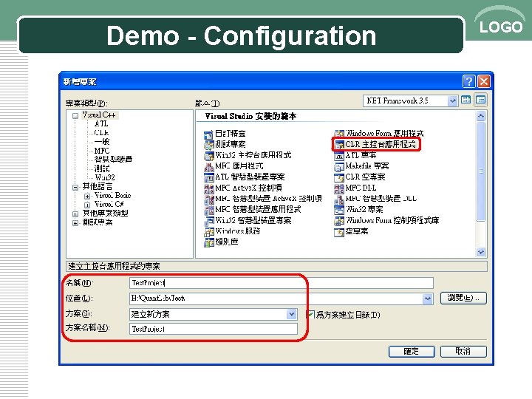Choose the Windows 服務 template icon
The image size is (532, 399).
click(x=208, y=232)
